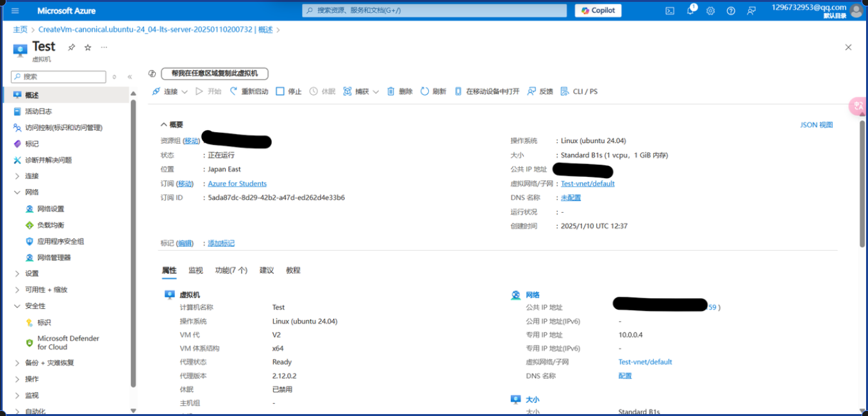The image size is (868, 416).
Task: Click Add tags (添加标记) link
Action: tap(221, 244)
